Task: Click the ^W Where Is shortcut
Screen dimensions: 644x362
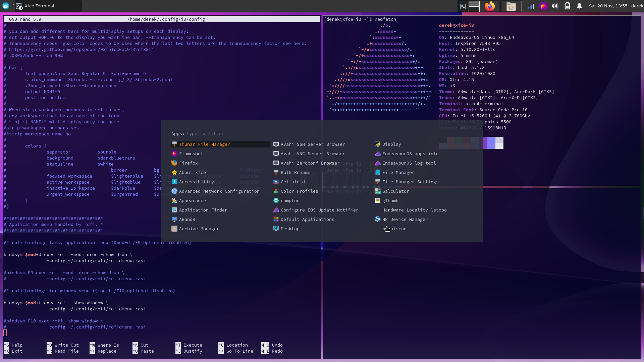Action: click(x=104, y=345)
